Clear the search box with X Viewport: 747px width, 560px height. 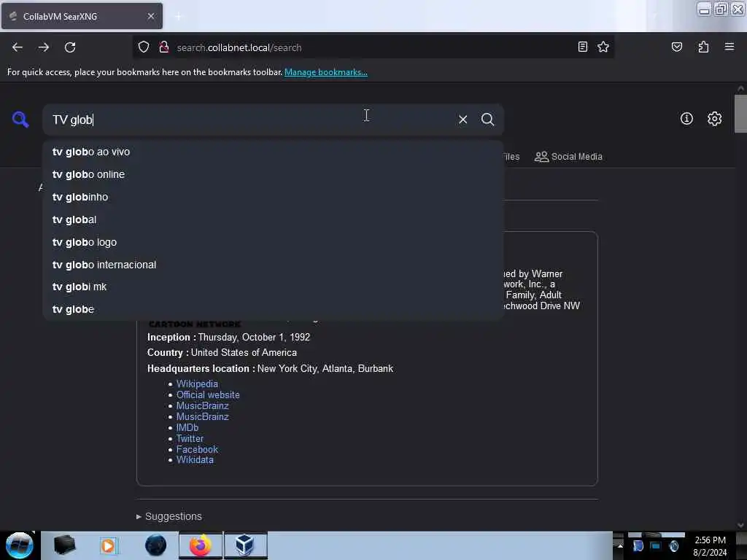(x=462, y=120)
